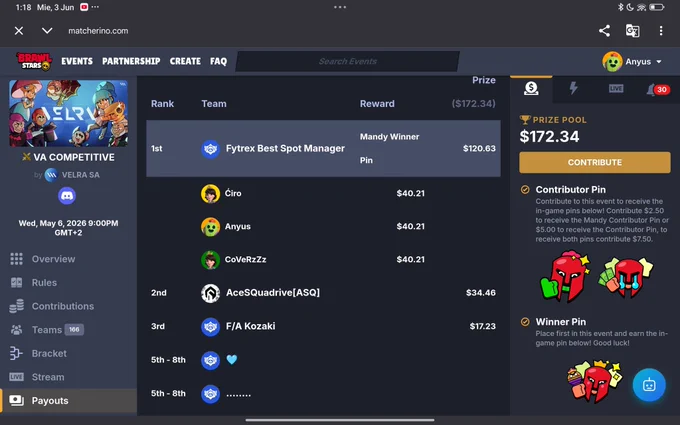680x425 pixels.
Task: Click the Brawl Stars logo
Action: [x=34, y=61]
